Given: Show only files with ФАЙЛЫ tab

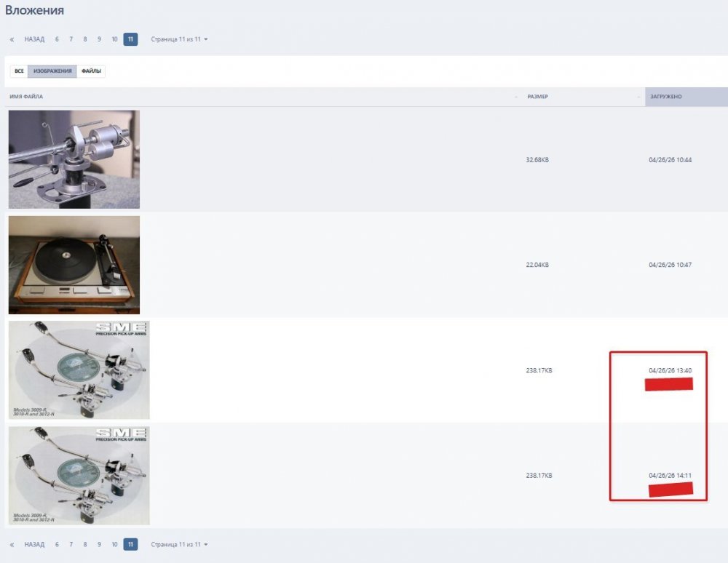Looking at the screenshot, I should [91, 71].
